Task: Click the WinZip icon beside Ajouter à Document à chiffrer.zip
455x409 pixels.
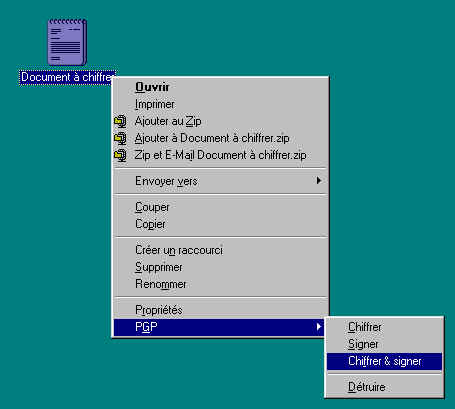Action: point(120,138)
